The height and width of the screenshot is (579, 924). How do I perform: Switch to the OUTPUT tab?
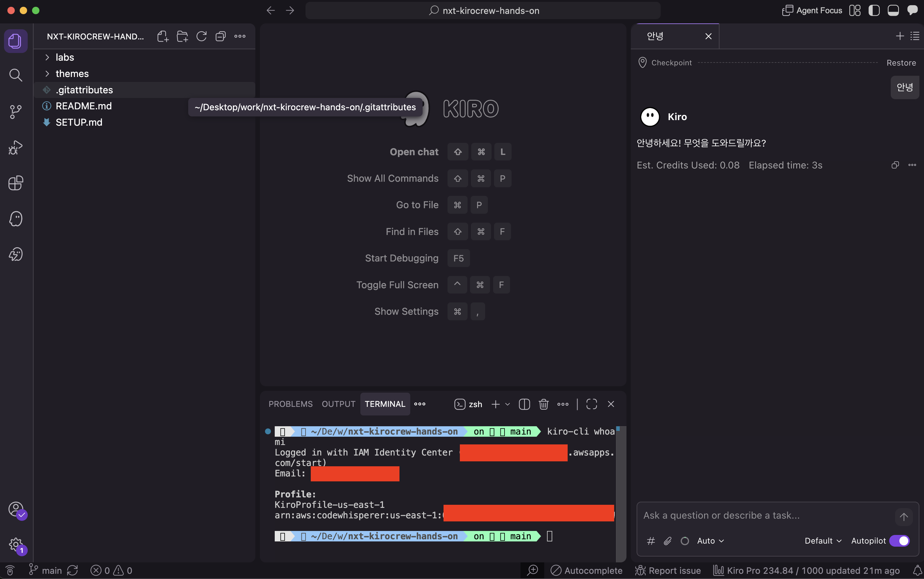338,404
